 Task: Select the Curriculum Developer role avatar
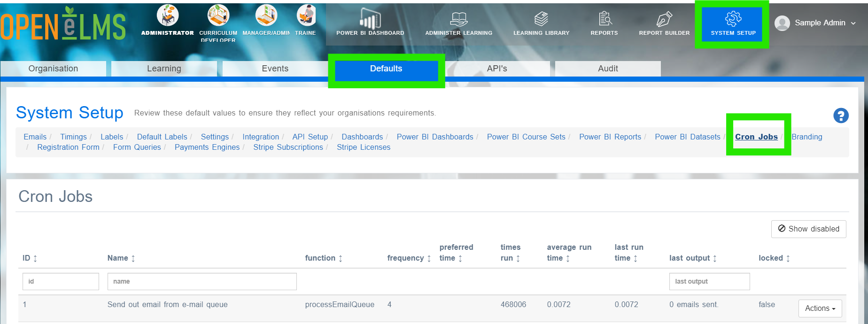[218, 15]
